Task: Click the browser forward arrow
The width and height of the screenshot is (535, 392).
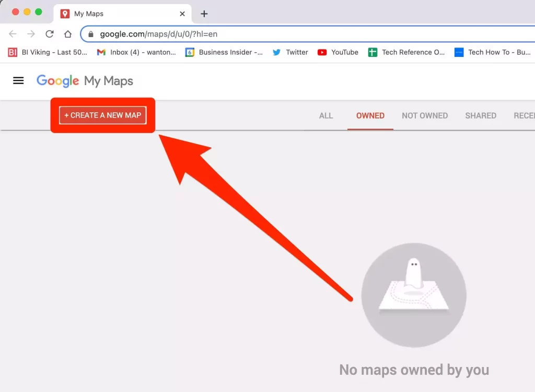Action: point(31,34)
